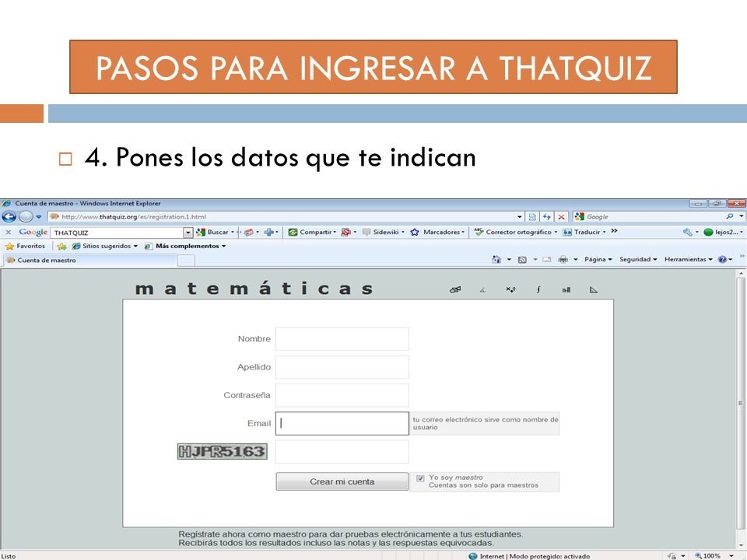Open the Compartir menu
Image resolution: width=747 pixels, height=560 pixels.
click(x=312, y=232)
